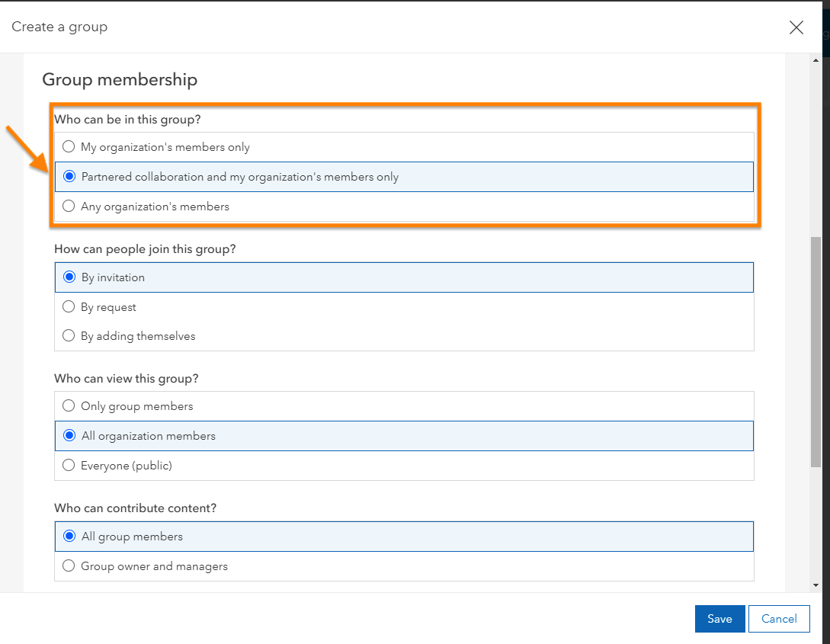Image resolution: width=830 pixels, height=644 pixels.
Task: Select "Any organization's members" radio button
Action: [x=69, y=207]
